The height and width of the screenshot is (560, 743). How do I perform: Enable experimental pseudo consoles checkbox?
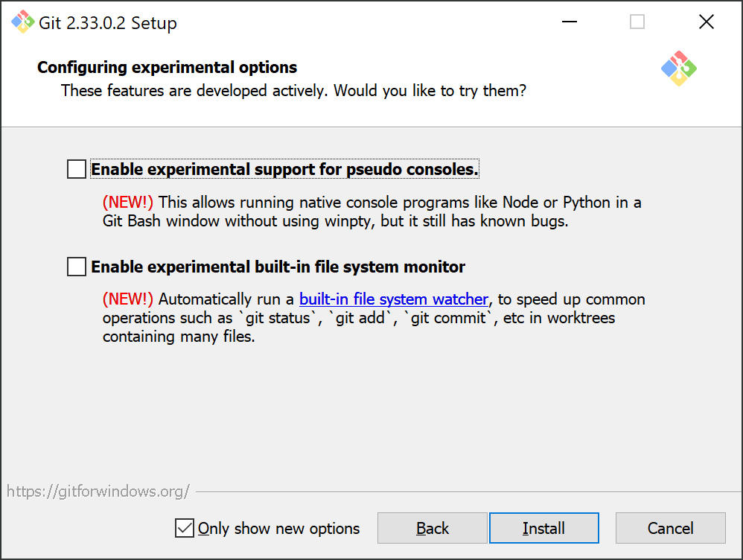[x=76, y=169]
